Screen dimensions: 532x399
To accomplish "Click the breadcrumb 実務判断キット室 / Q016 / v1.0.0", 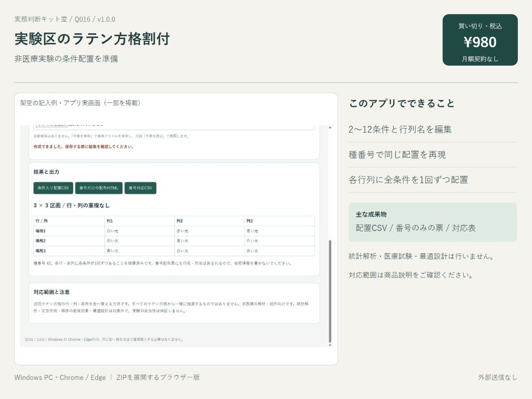I will point(65,19).
